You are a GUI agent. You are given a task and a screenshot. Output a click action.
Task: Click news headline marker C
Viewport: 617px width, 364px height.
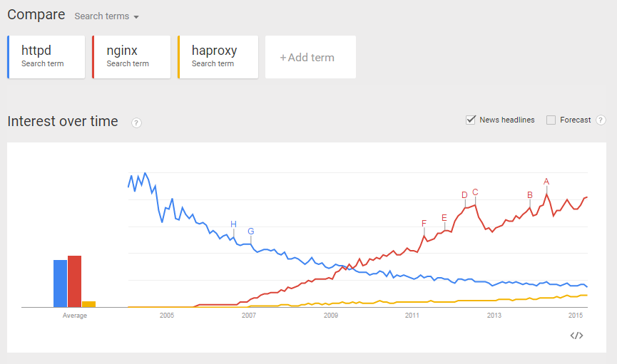pyautogui.click(x=475, y=192)
